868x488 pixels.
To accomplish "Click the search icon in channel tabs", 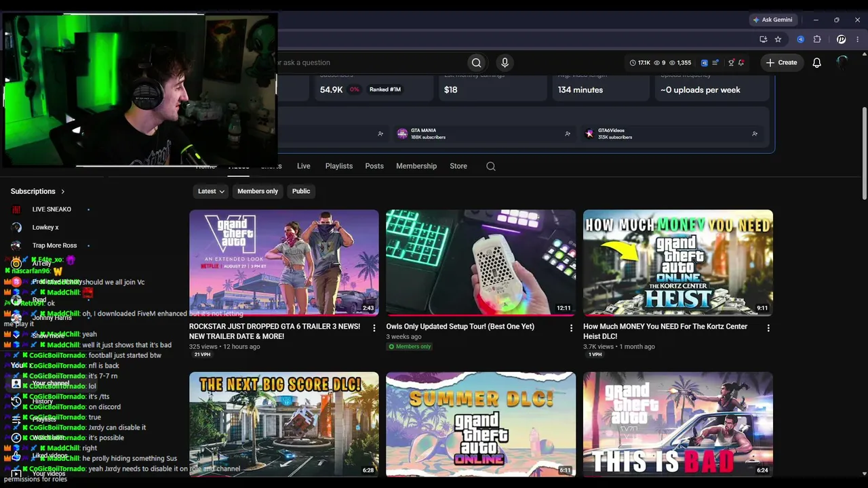I will click(x=491, y=166).
